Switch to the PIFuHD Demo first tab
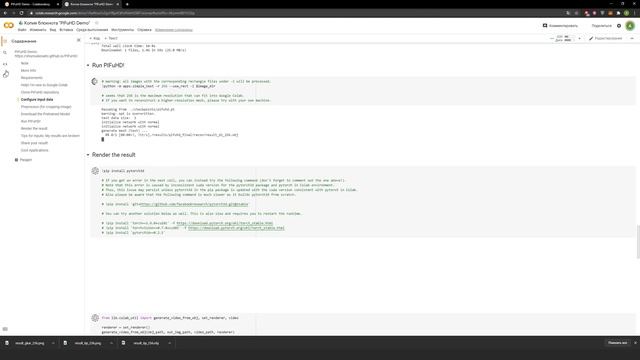Viewport: 640px width, 360px height. tap(31, 4)
